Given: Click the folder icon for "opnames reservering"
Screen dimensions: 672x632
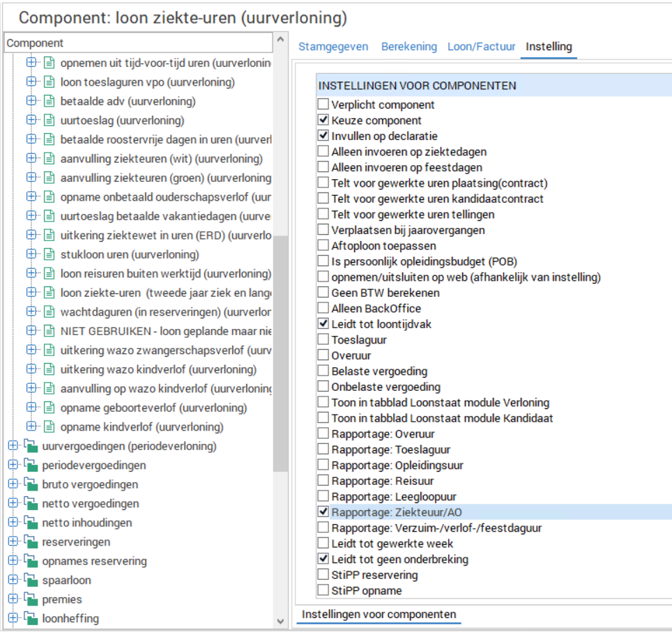Looking at the screenshot, I should 33,561.
